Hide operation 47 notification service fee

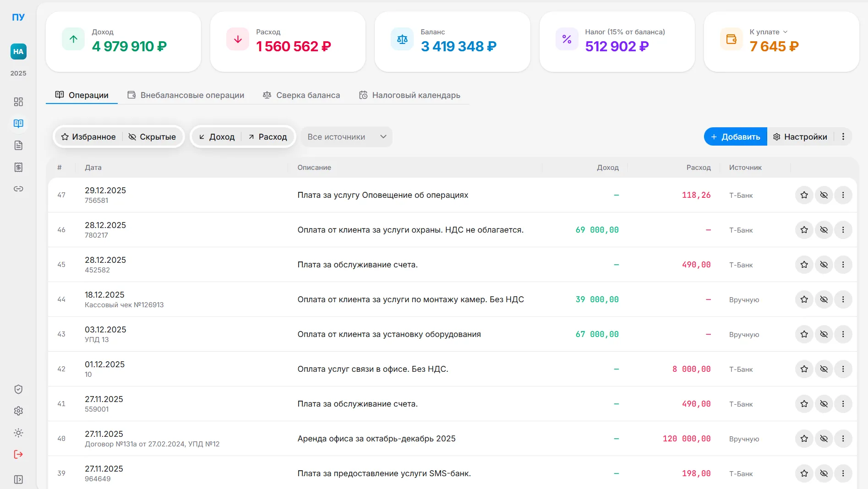tap(824, 195)
